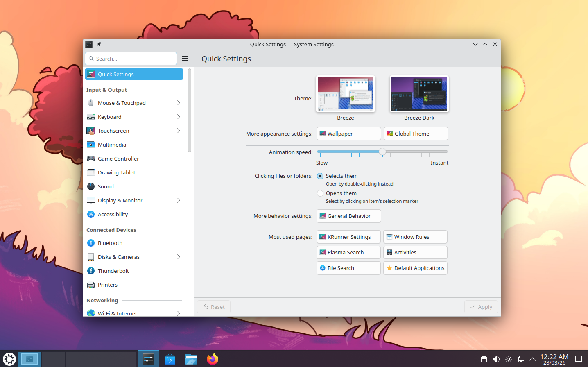Click the Sound speaker icon in sidebar
588x367 pixels.
[91, 186]
